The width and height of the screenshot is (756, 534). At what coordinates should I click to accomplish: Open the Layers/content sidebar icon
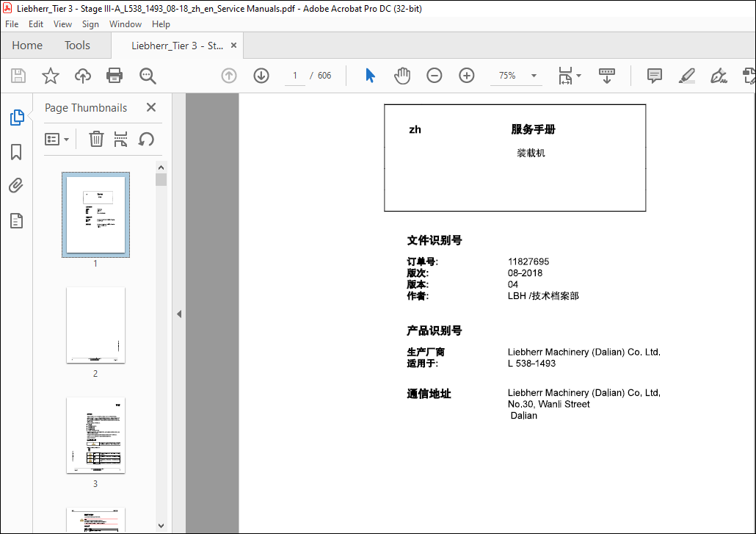coord(16,221)
